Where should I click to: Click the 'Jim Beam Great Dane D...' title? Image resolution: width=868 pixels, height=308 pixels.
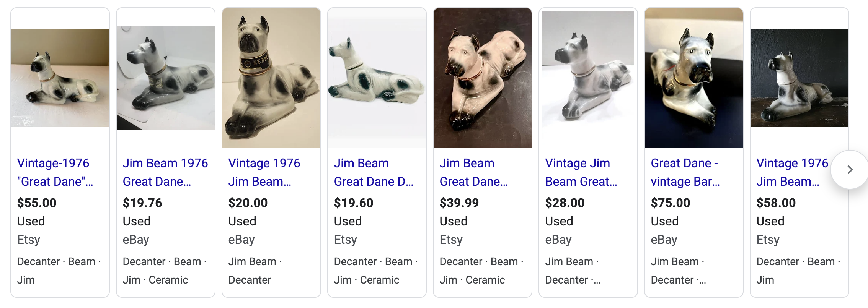coord(374,172)
